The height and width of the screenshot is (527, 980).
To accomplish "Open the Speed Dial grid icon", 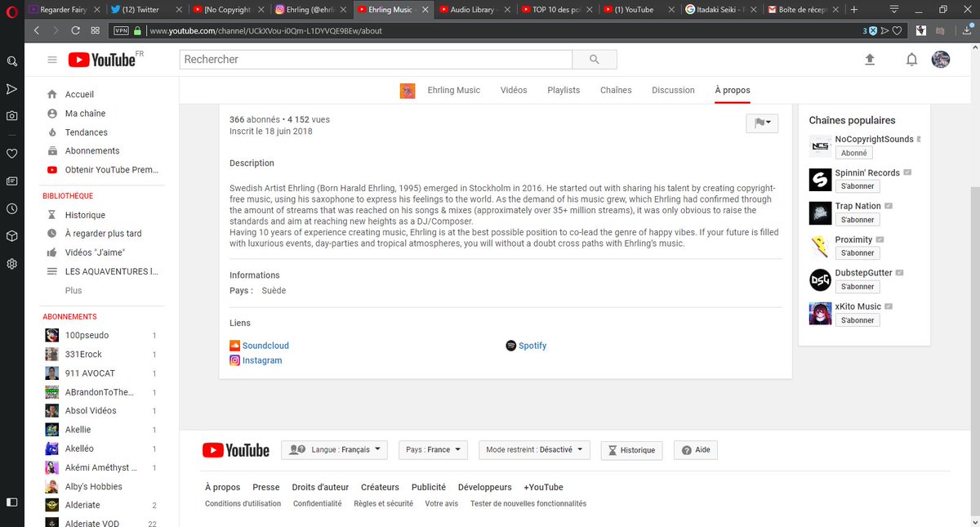I will pos(96,30).
